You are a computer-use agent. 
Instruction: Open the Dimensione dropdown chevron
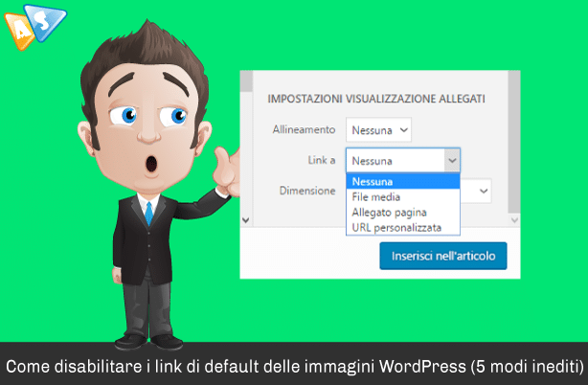point(484,192)
